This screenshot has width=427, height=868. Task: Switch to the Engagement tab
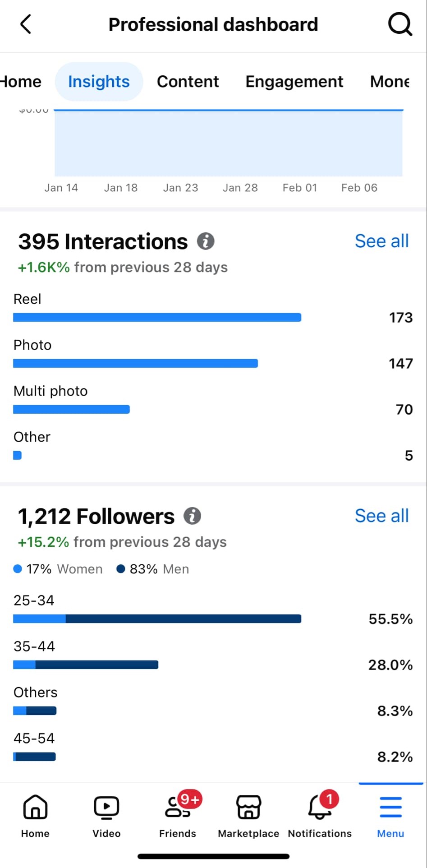click(294, 82)
